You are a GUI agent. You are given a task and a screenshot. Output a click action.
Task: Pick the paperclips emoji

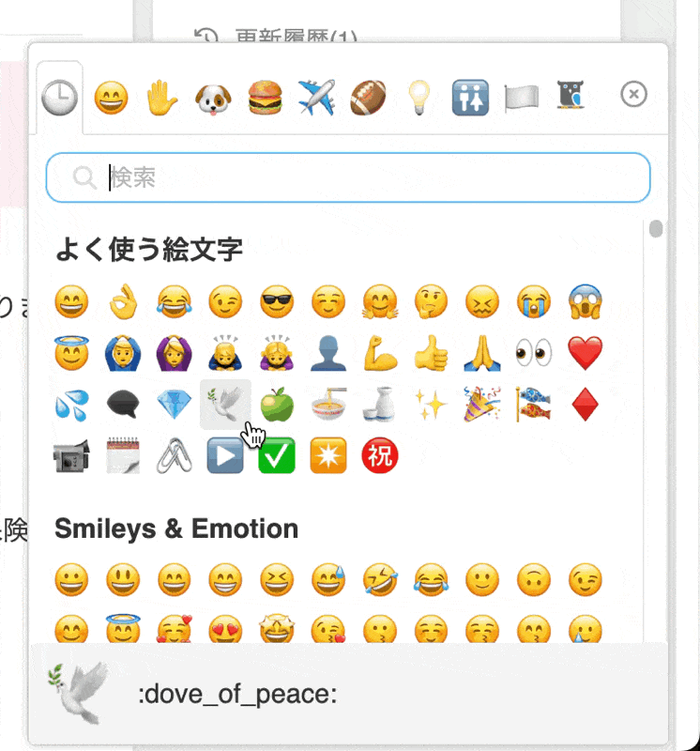[175, 455]
